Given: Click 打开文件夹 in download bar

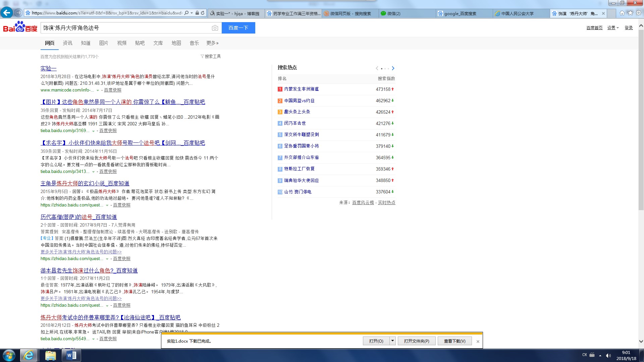Looking at the screenshot, I should tap(416, 341).
